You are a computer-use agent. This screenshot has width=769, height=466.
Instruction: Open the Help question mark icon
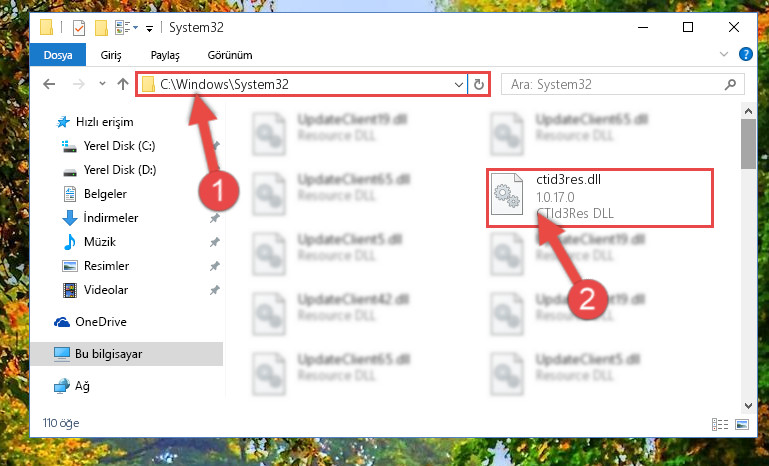pyautogui.click(x=745, y=54)
